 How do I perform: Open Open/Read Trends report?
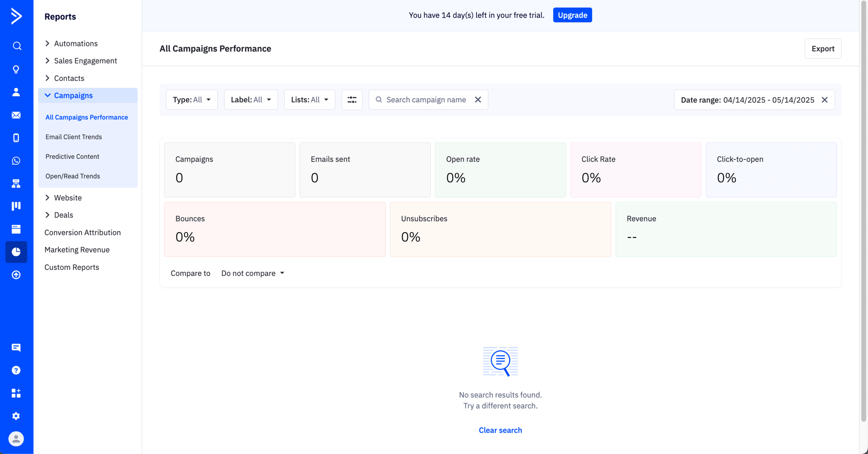(73, 176)
